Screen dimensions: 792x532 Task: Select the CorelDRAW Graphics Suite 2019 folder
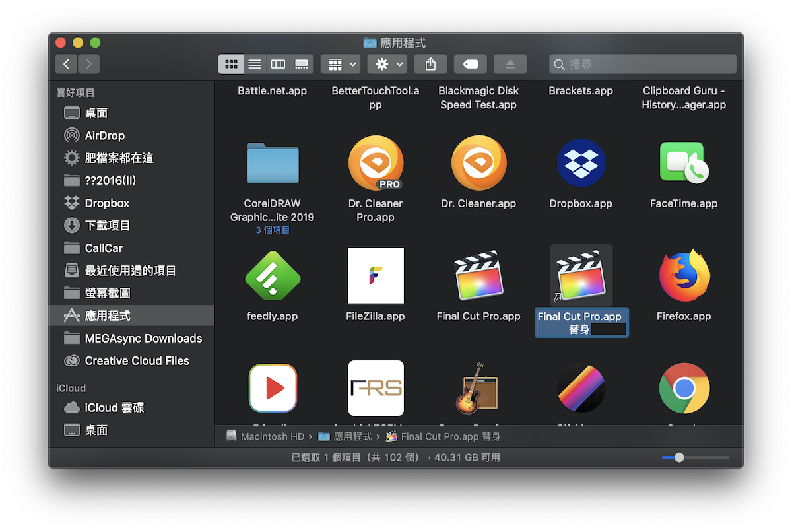pyautogui.click(x=272, y=163)
